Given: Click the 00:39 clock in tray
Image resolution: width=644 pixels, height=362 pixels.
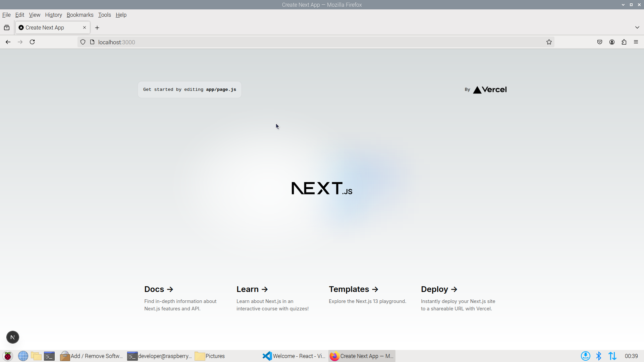Looking at the screenshot, I should pyautogui.click(x=631, y=356).
